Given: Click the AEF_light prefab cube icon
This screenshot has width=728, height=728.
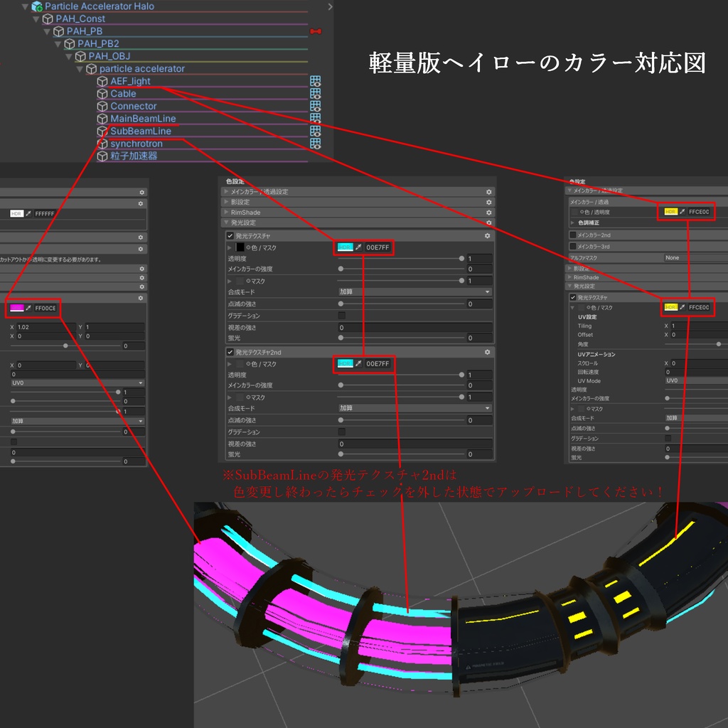Looking at the screenshot, I should click(x=102, y=81).
